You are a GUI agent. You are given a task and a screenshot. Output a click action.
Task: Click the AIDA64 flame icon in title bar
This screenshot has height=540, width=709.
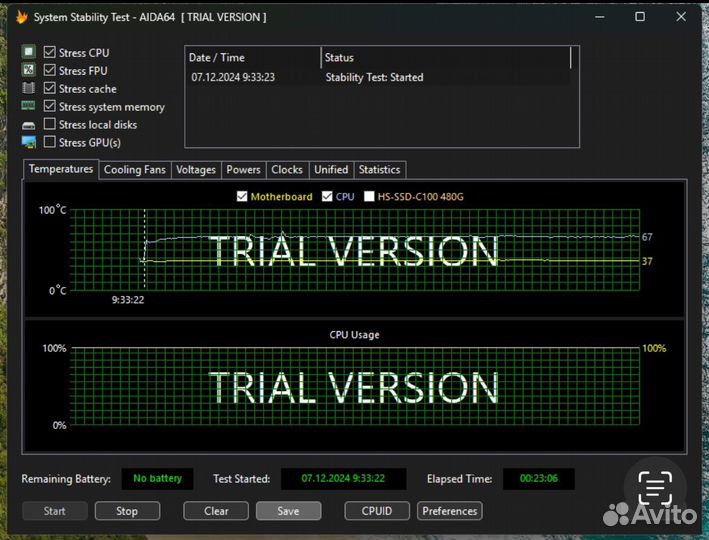pos(21,17)
